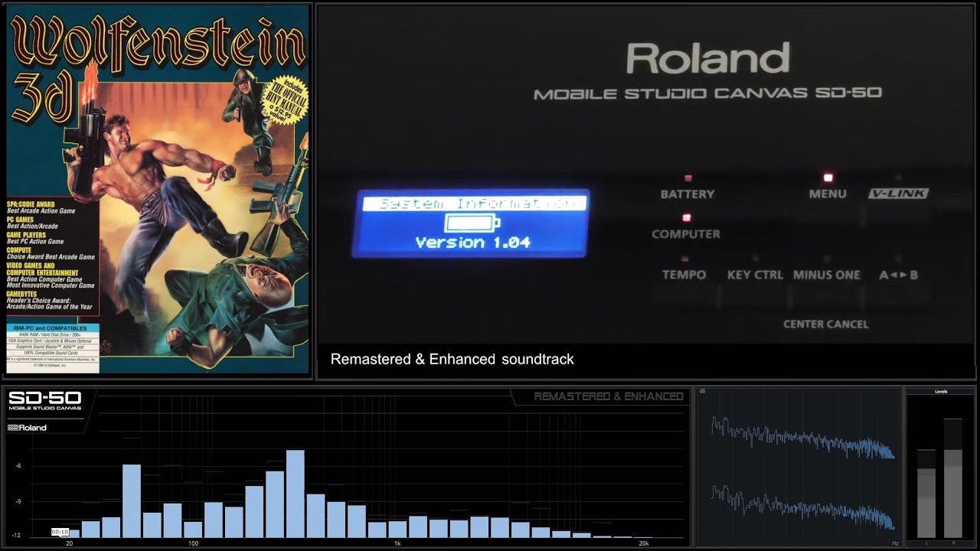Click the 1k frequency axis label
The image size is (980, 551).
(397, 543)
